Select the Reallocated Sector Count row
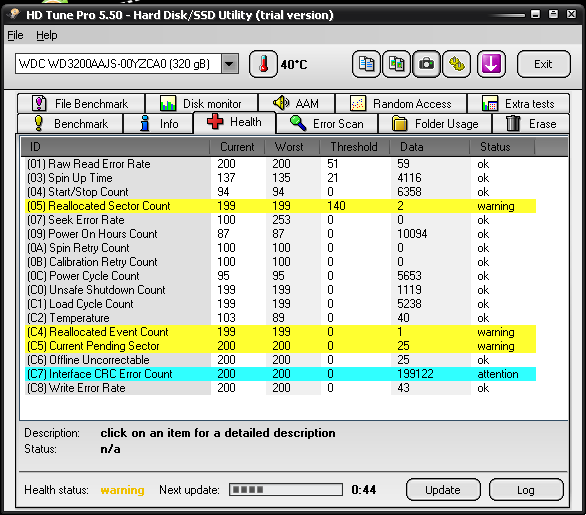 click(280, 206)
